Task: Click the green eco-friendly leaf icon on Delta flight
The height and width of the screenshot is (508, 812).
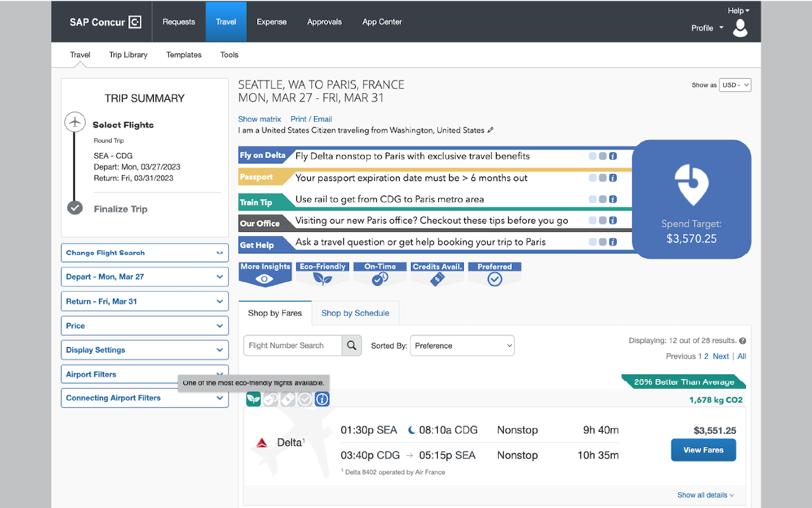Action: tap(254, 399)
